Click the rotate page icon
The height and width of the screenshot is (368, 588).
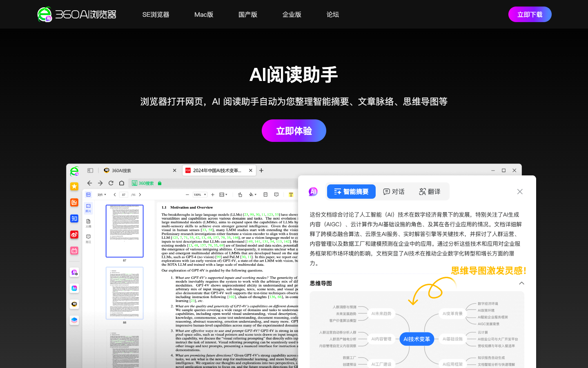(240, 195)
